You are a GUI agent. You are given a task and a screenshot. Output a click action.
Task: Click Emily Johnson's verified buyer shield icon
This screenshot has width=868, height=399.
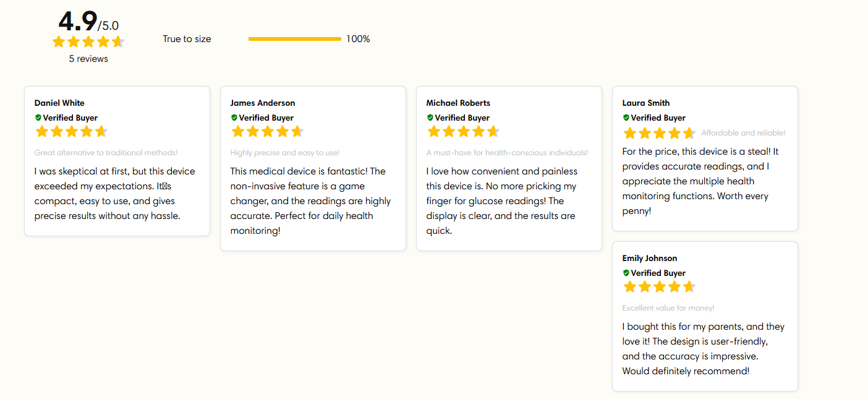tap(626, 273)
